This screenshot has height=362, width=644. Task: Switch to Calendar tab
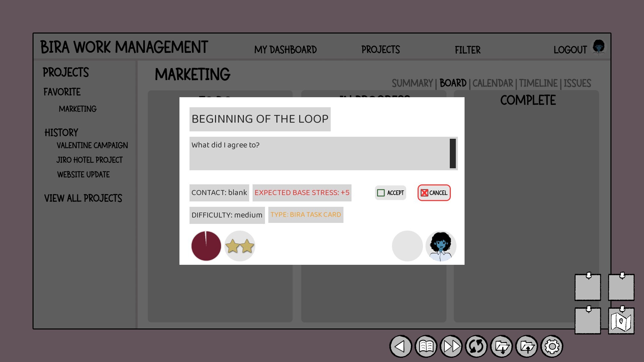coord(493,83)
